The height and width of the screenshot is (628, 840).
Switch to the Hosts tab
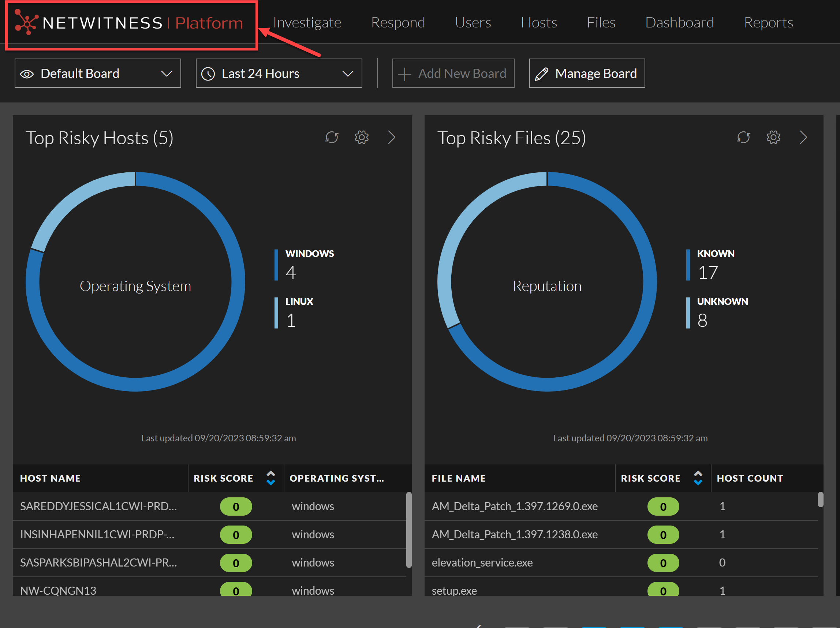pyautogui.click(x=538, y=23)
